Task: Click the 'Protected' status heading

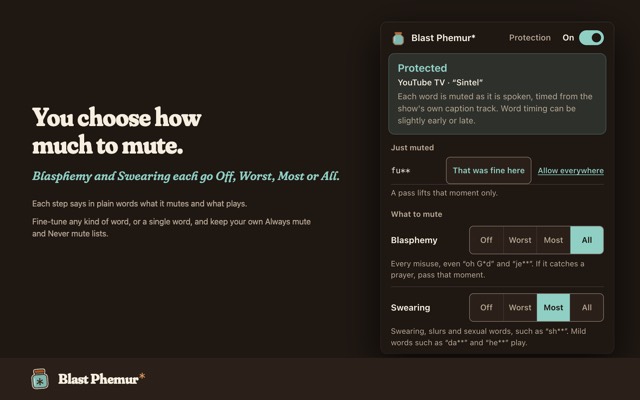Action: pos(422,68)
